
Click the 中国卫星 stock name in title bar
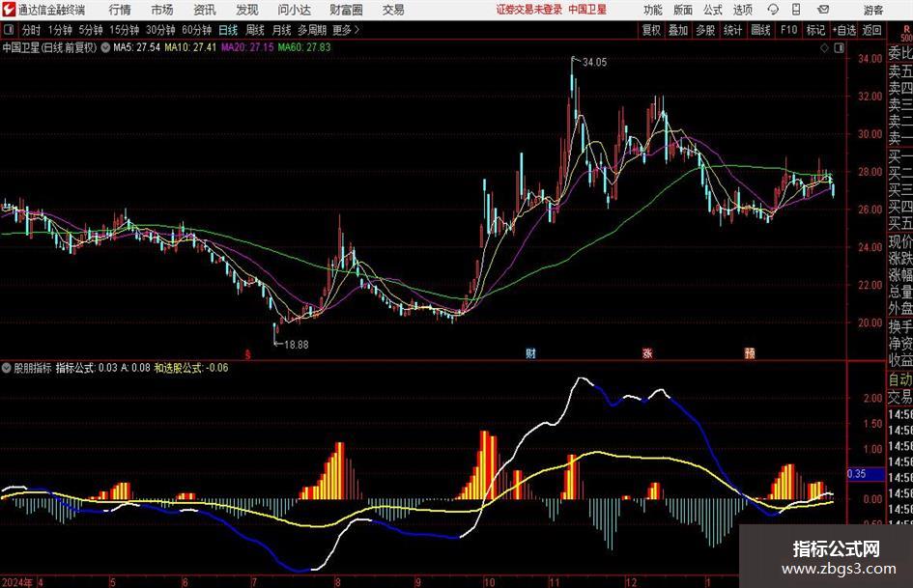tap(587, 10)
